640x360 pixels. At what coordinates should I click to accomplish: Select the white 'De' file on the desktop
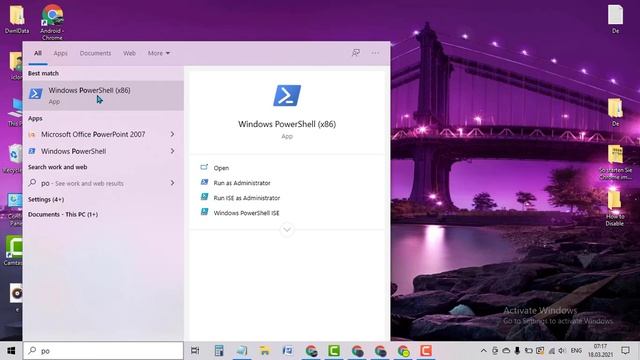tap(616, 19)
